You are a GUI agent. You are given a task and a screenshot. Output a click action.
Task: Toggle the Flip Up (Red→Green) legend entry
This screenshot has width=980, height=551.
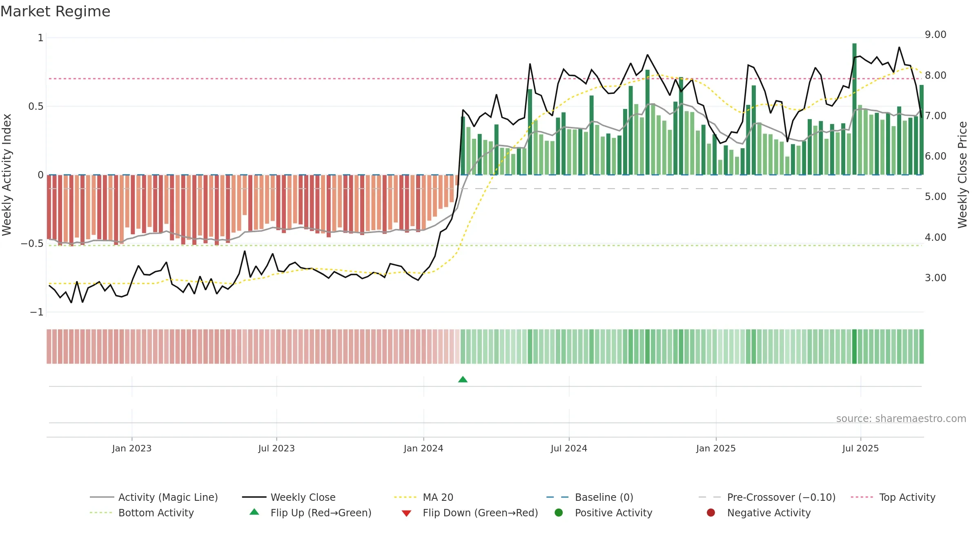[310, 513]
